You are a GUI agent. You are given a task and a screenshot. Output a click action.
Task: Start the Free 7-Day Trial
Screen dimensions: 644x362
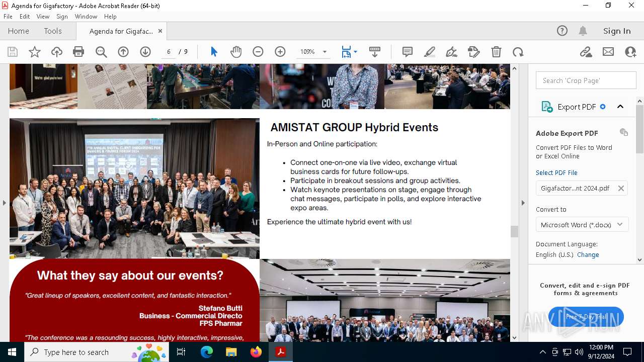tap(586, 317)
